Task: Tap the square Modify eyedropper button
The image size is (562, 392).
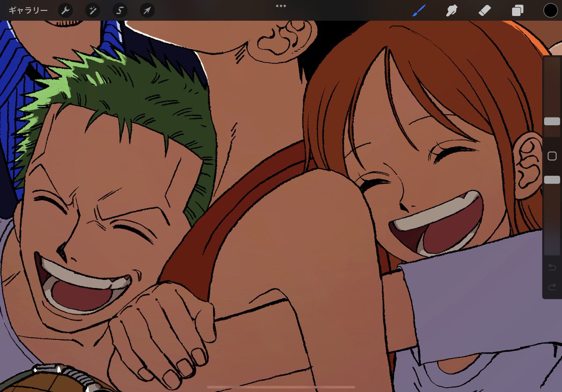Action: point(552,156)
